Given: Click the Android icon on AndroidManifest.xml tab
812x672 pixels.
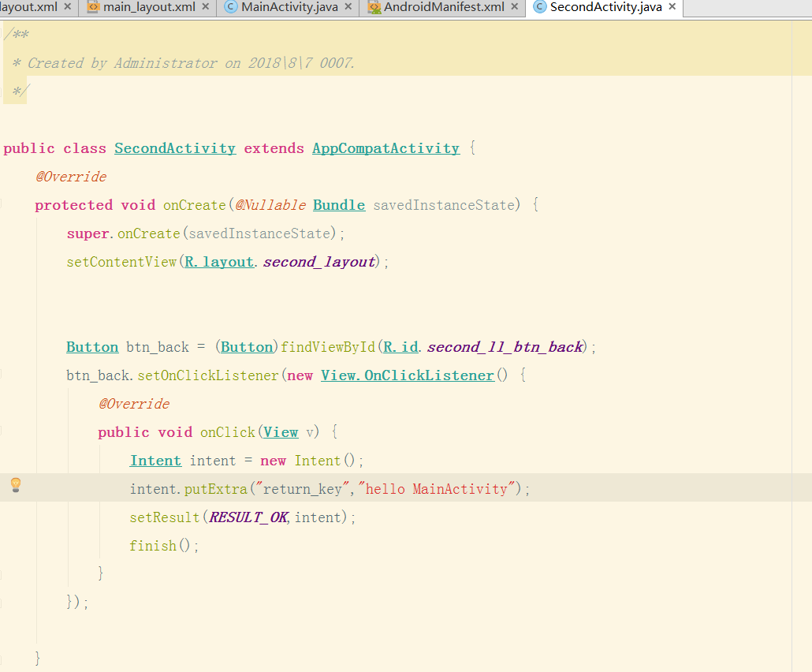Looking at the screenshot, I should (x=374, y=7).
